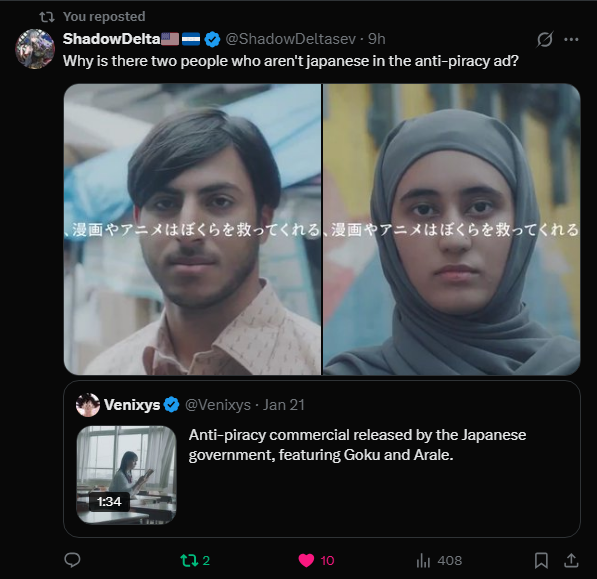Viewport: 597px width, 579px height.
Task: Open the @ShadowDeltasev handle link
Action: click(x=291, y=39)
